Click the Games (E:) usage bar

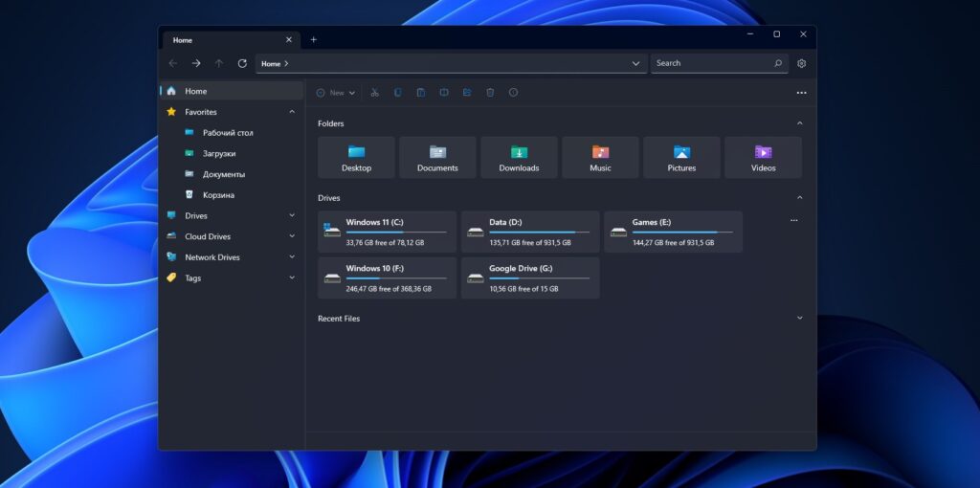pos(682,233)
